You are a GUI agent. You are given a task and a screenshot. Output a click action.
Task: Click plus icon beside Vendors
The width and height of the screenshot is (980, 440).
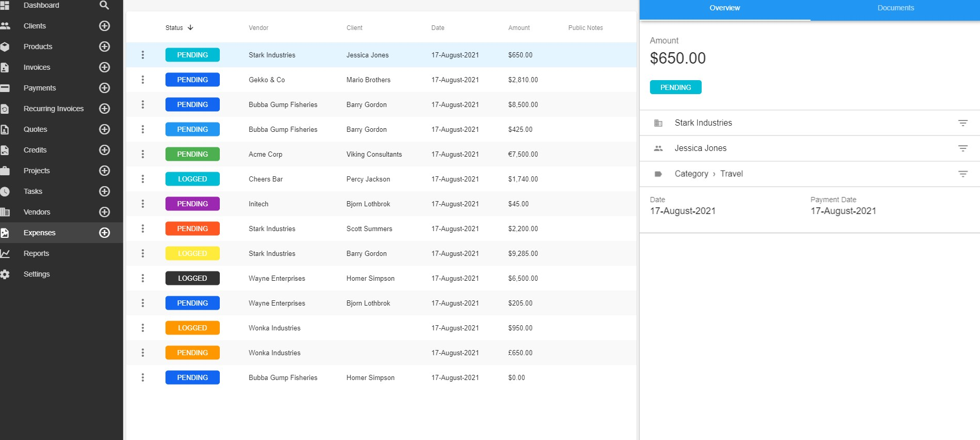104,212
